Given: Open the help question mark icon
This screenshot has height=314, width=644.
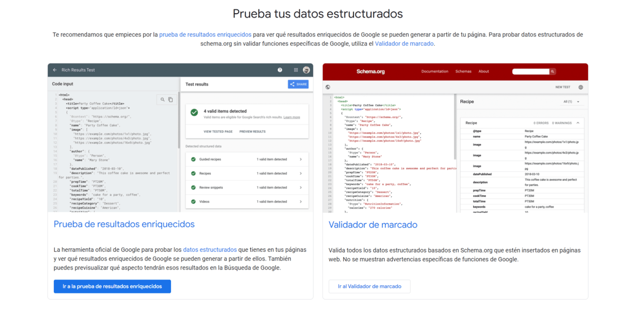Looking at the screenshot, I should coord(280,70).
